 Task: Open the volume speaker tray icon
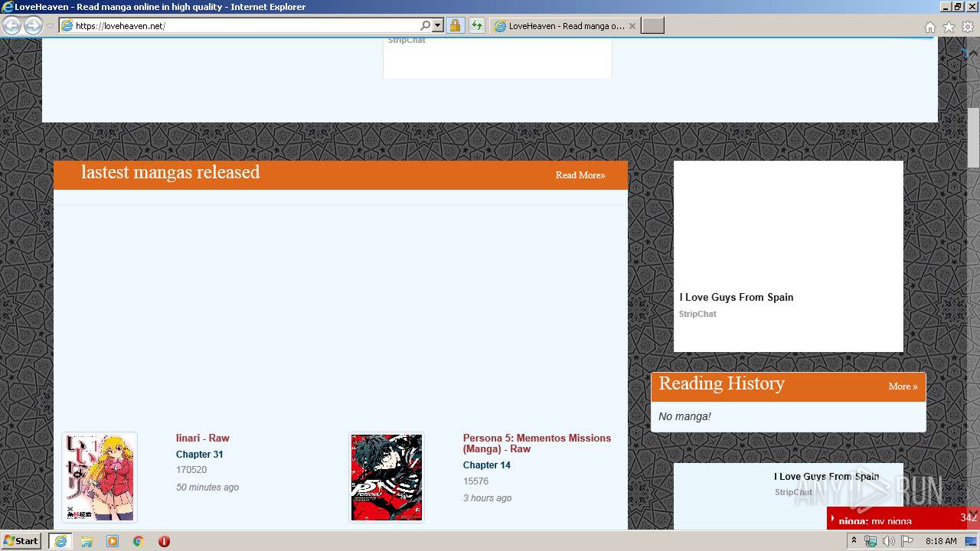pos(889,541)
